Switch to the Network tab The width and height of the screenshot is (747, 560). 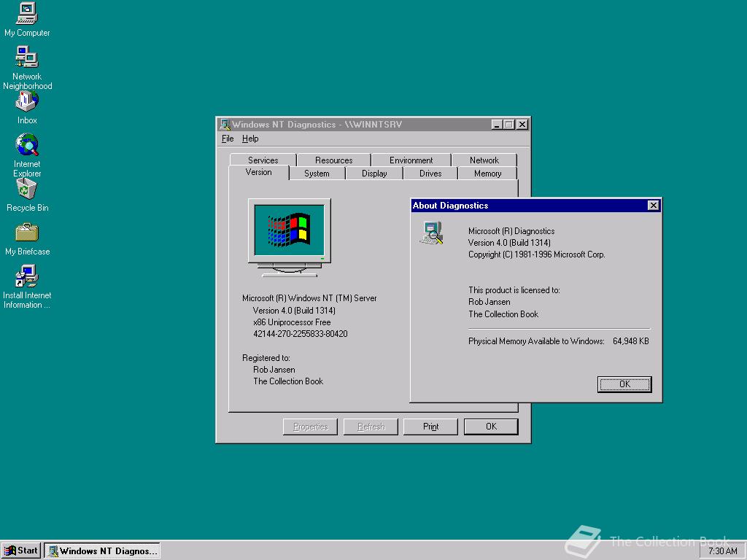coord(484,160)
